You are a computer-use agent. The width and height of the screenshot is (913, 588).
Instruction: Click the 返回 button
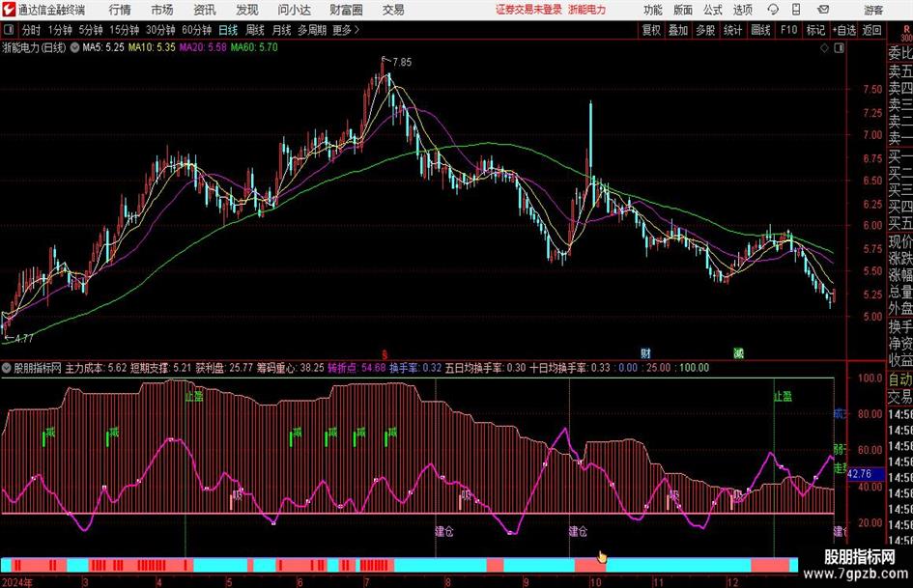871,30
